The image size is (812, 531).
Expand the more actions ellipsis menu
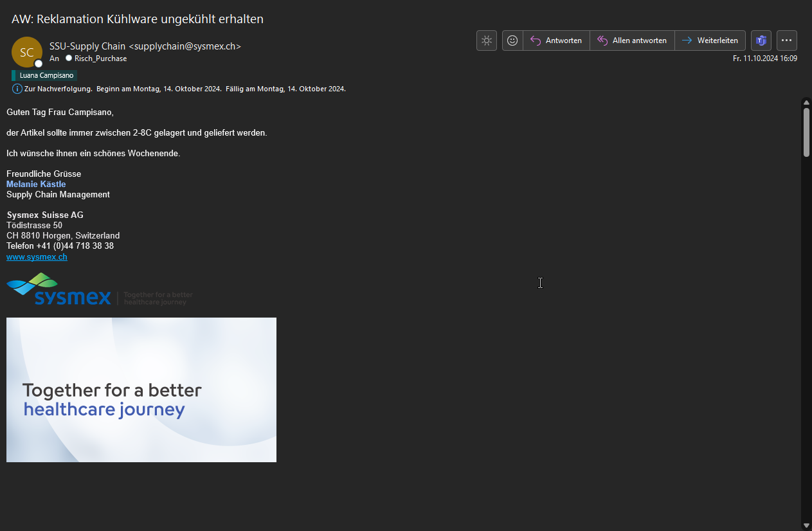click(786, 40)
